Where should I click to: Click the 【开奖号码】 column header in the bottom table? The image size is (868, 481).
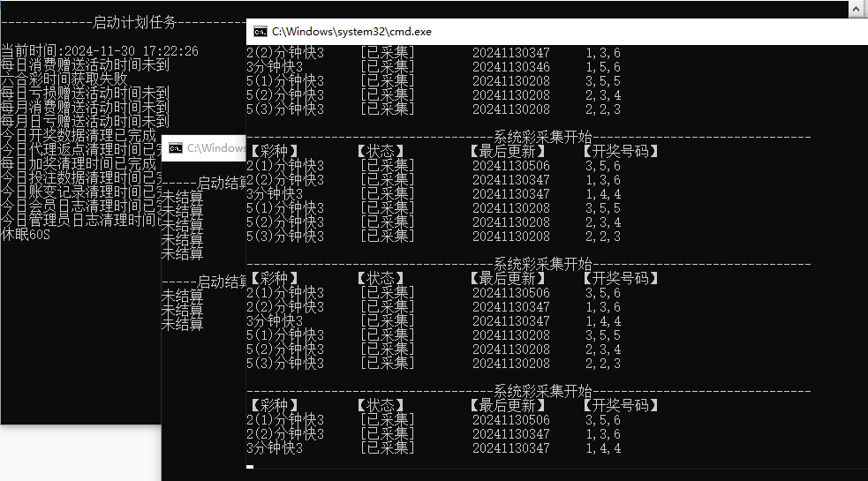click(620, 405)
